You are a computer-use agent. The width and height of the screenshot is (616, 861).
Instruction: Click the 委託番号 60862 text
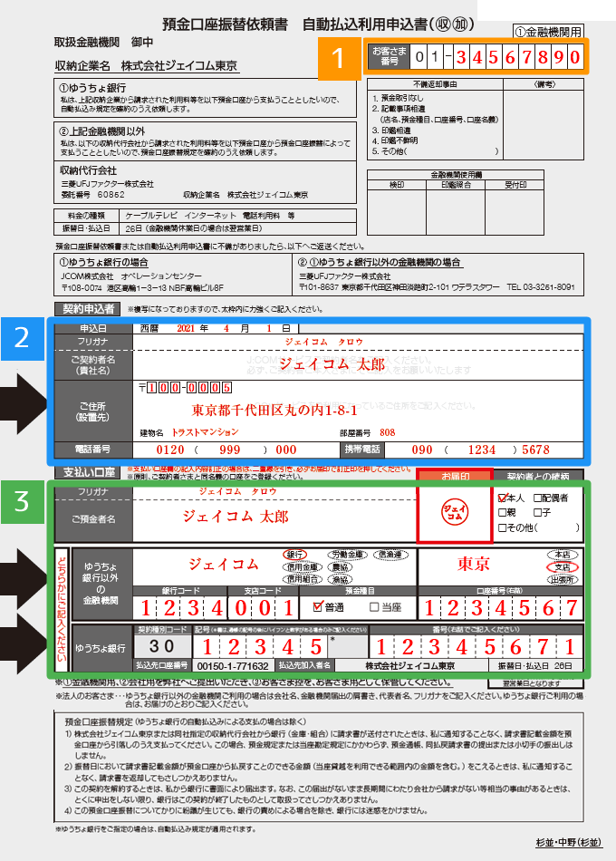[x=92, y=194]
